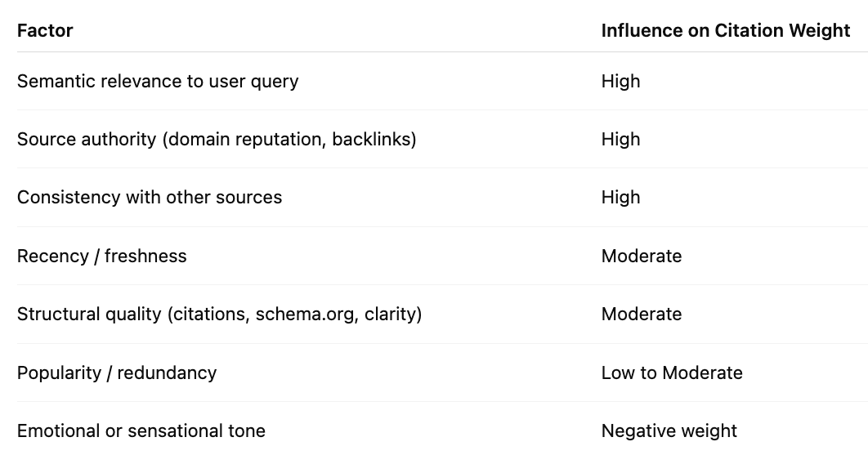Select the Source authority factor cell
The image size is (868, 464).
click(x=217, y=140)
